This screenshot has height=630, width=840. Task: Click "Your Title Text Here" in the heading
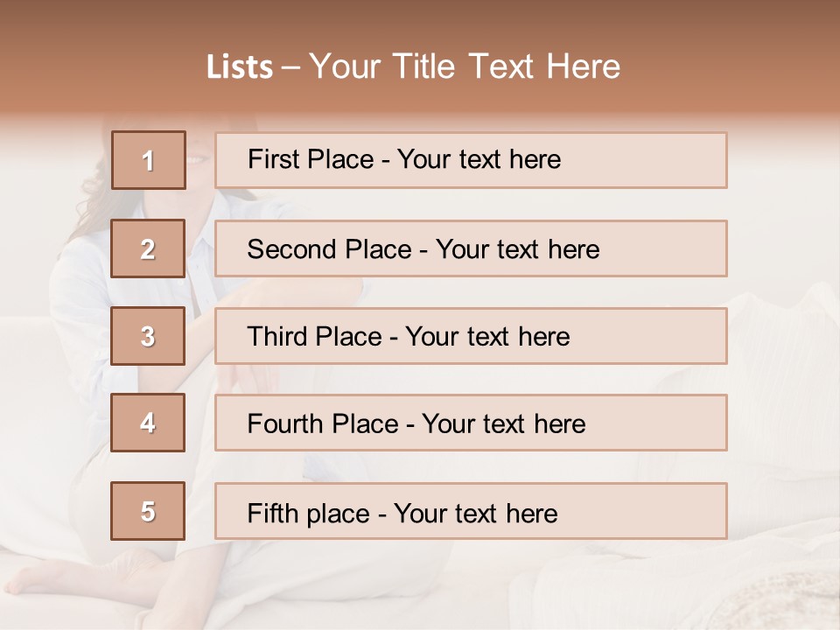coord(465,67)
